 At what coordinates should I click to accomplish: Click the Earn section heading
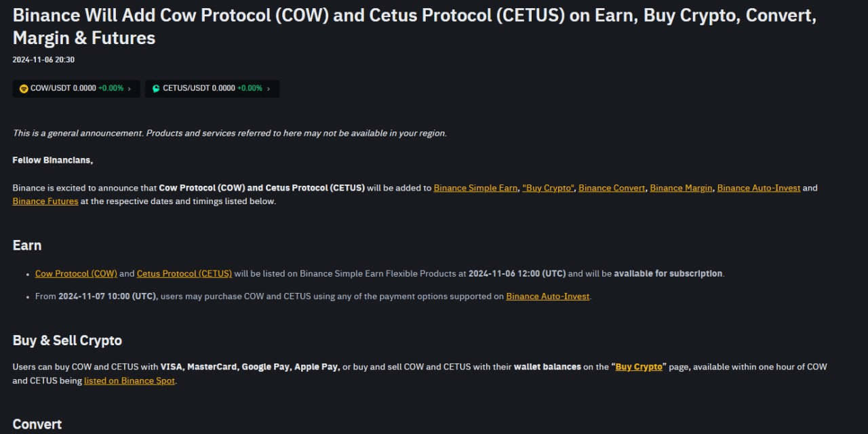(x=27, y=245)
